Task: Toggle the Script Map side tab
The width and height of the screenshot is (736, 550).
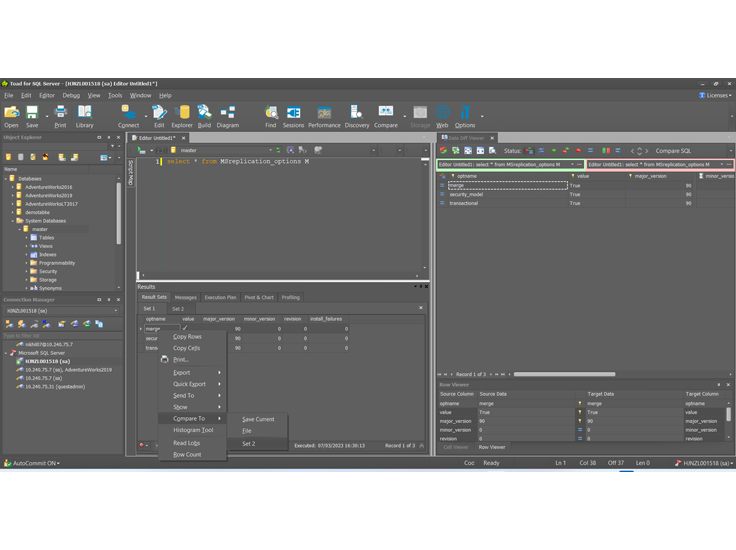Action: 131,172
